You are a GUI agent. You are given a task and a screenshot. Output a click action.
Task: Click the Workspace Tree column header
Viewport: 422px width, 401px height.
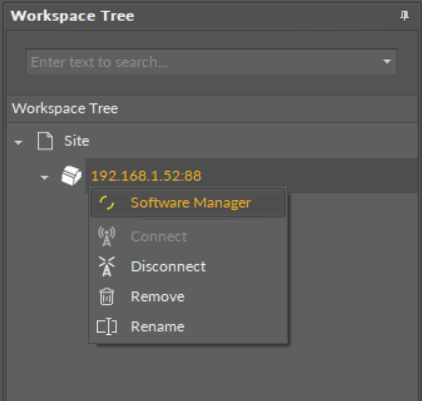pos(212,109)
